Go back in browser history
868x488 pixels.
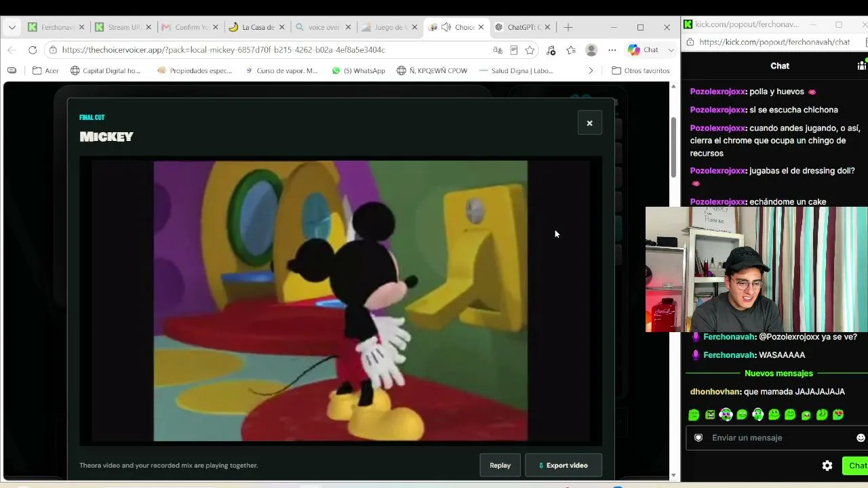pyautogui.click(x=12, y=49)
